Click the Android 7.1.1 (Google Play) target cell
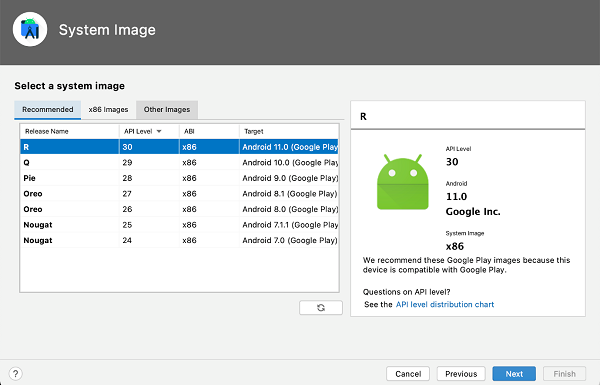 [x=289, y=225]
